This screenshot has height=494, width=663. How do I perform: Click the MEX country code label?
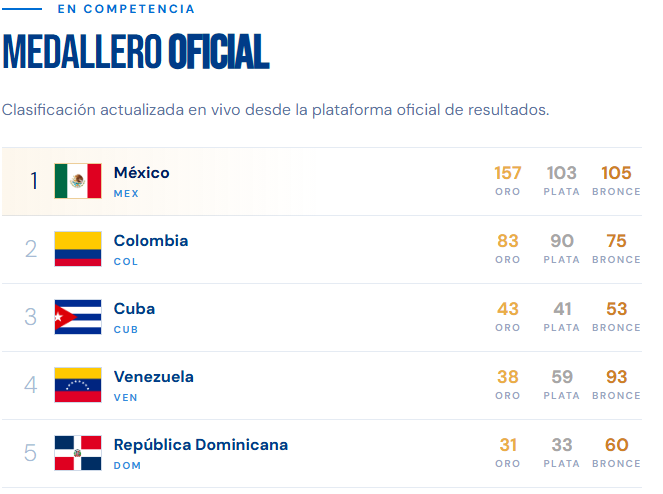(x=126, y=194)
